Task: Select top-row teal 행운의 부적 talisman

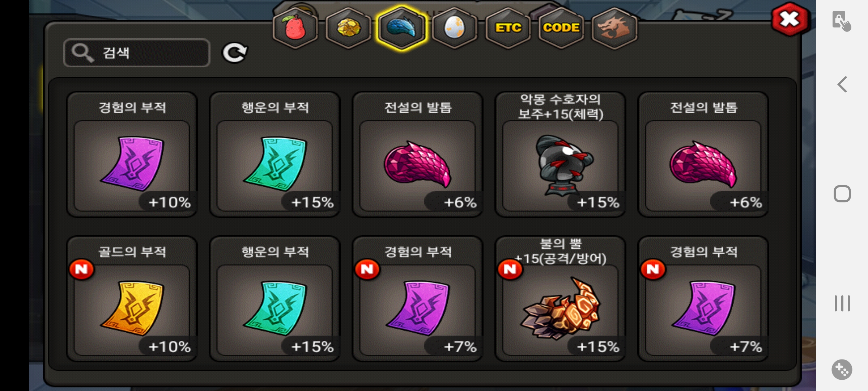Action: pyautogui.click(x=275, y=155)
